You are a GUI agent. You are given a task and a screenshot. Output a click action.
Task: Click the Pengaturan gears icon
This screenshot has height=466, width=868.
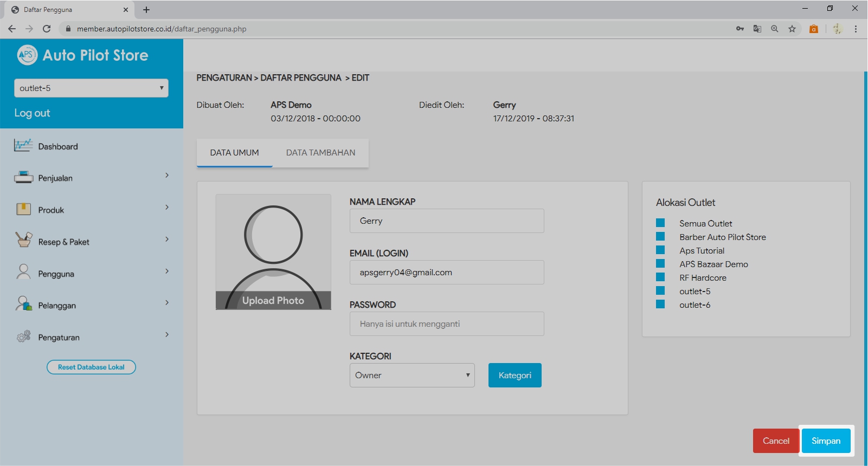point(23,336)
